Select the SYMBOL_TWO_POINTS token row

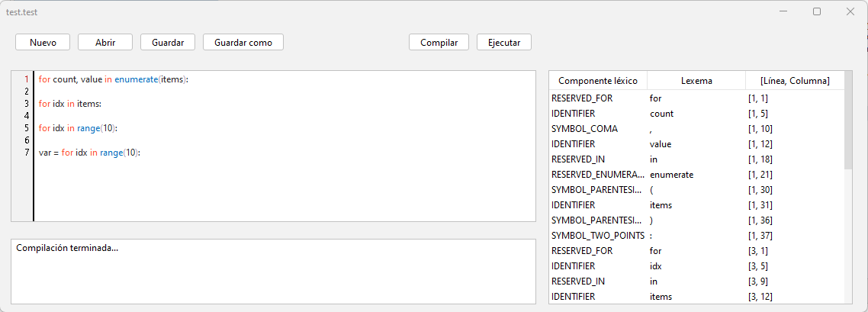click(x=696, y=235)
